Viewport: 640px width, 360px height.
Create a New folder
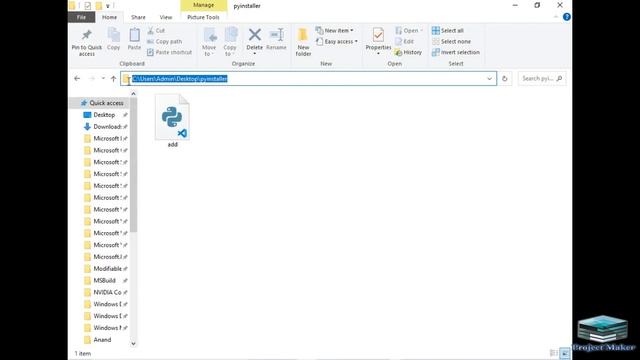(x=303, y=42)
